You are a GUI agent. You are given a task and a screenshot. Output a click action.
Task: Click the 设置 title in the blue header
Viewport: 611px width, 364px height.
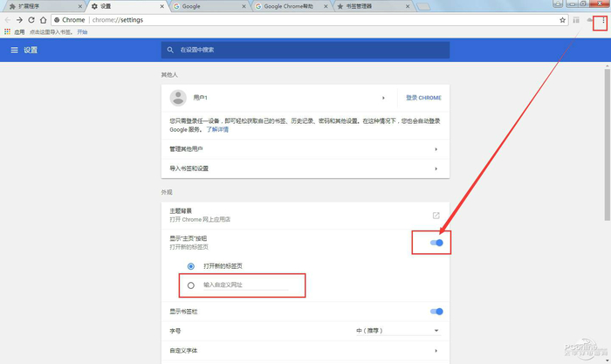coord(31,50)
